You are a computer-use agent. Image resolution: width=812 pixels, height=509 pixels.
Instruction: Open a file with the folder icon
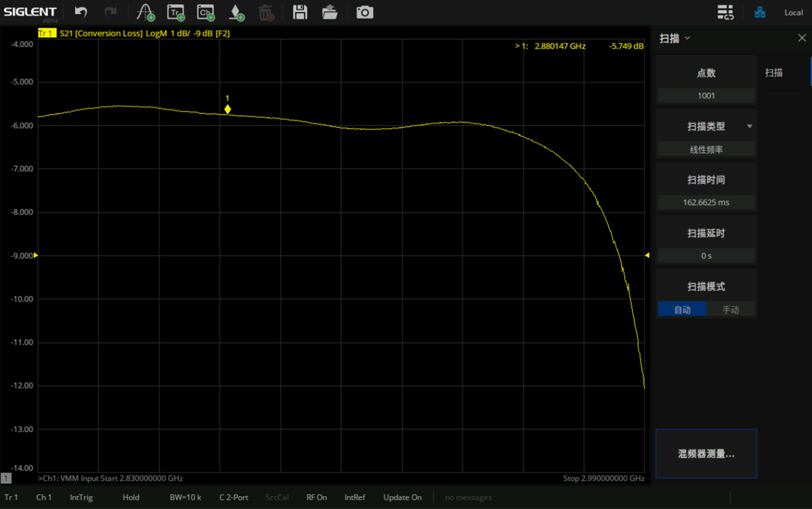[329, 12]
